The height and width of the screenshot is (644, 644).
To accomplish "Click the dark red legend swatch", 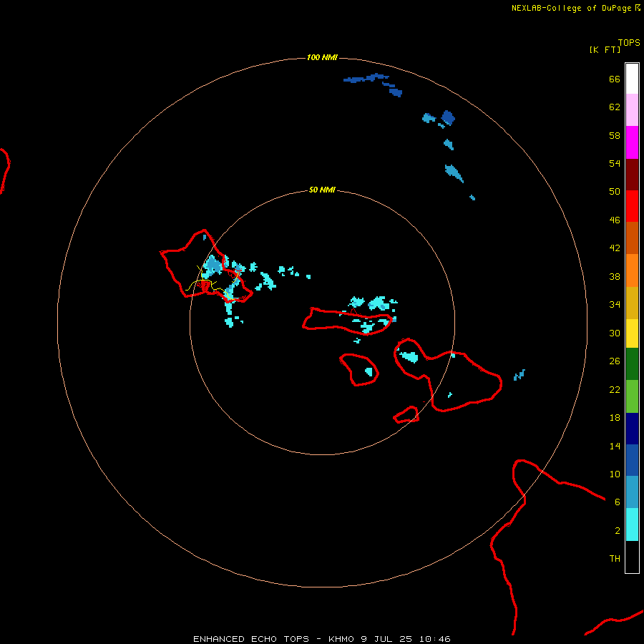I will (632, 175).
